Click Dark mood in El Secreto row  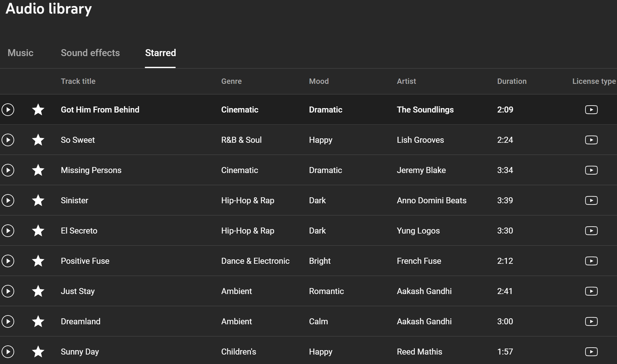(x=317, y=231)
